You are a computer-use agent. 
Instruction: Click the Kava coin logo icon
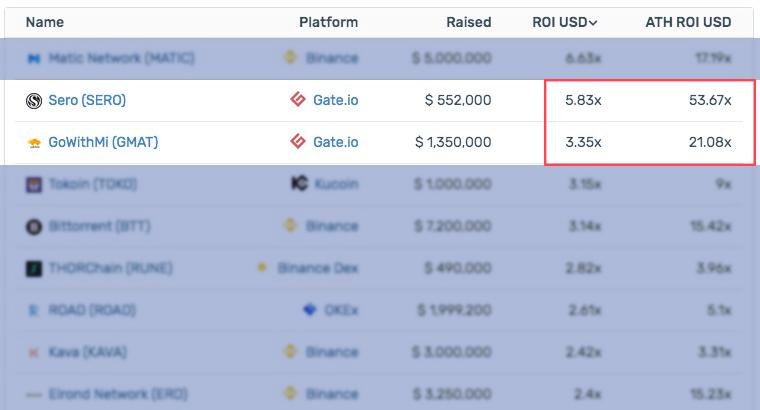[33, 352]
